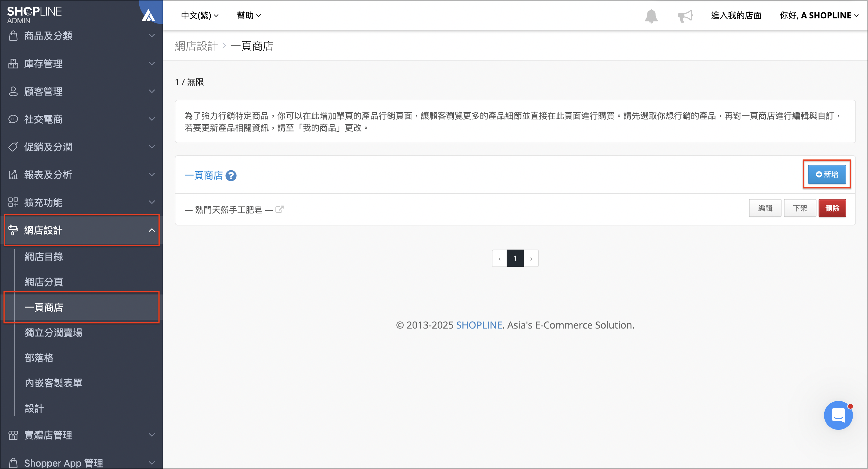Click the person icon for 顧客管理
The width and height of the screenshot is (868, 469).
click(x=13, y=91)
